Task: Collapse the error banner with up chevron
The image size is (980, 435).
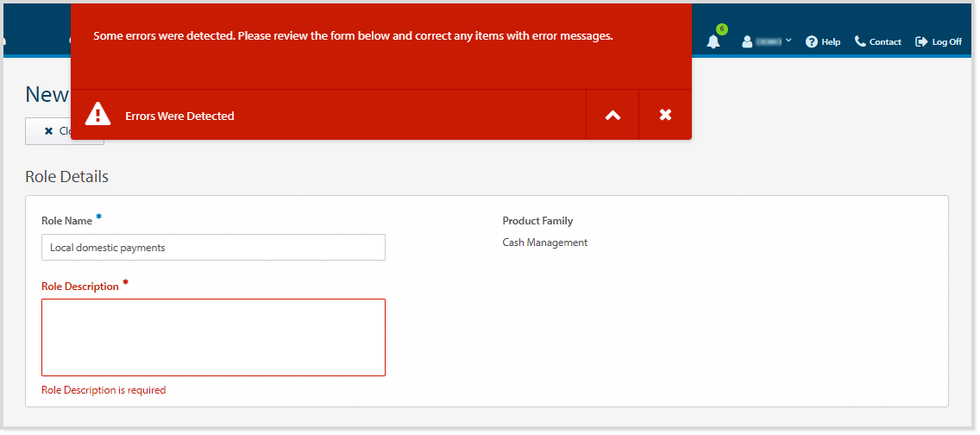Action: pos(612,115)
